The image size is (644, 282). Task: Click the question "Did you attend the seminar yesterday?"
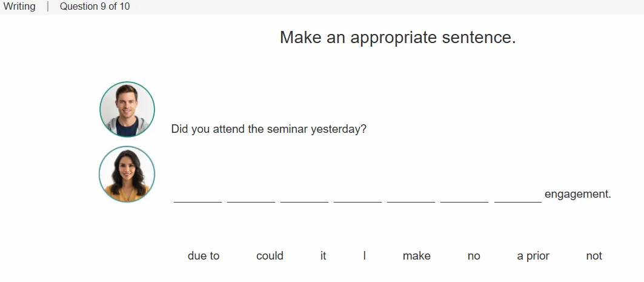(268, 129)
